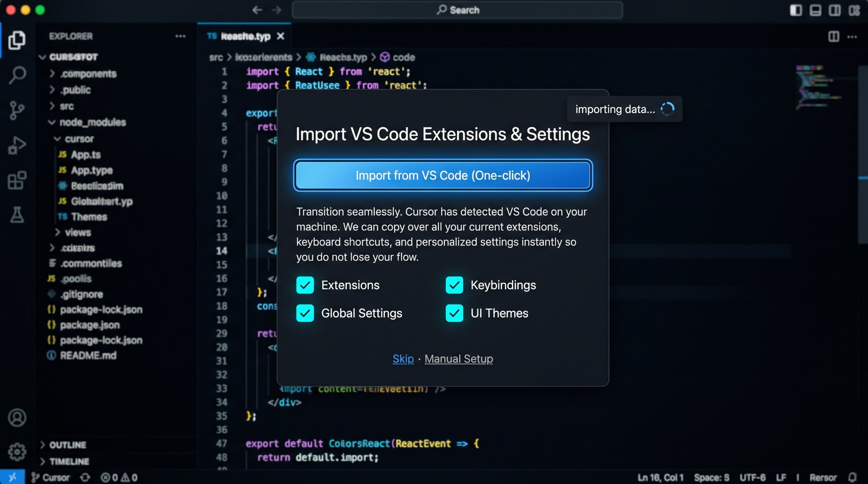868x484 pixels.
Task: Select the keashe.typ editor tab
Action: point(245,36)
